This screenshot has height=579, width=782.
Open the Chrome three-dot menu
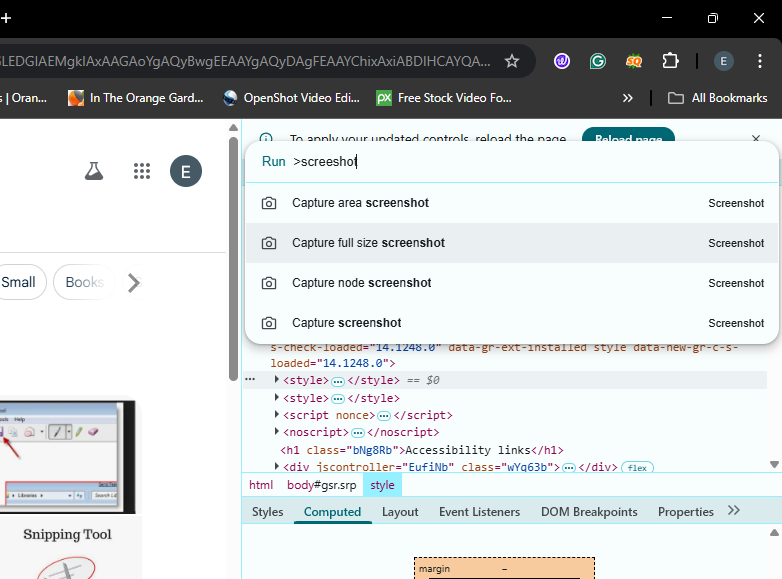click(760, 61)
